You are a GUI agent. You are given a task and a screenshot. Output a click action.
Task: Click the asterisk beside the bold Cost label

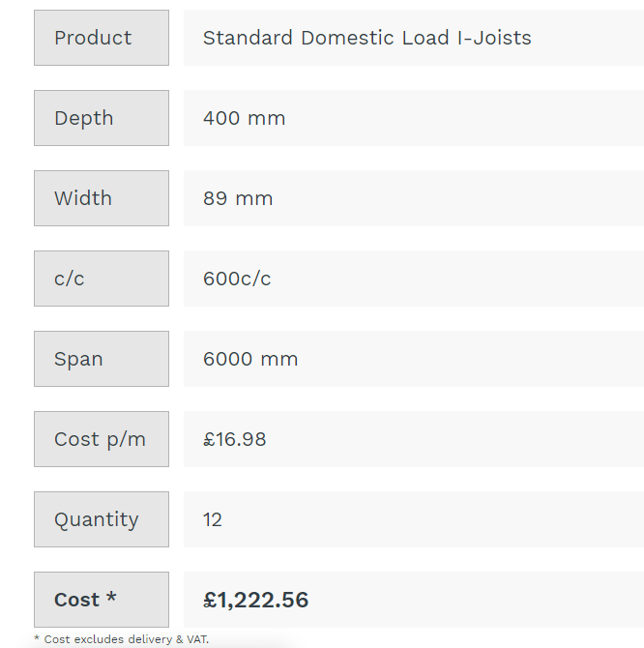point(111,598)
